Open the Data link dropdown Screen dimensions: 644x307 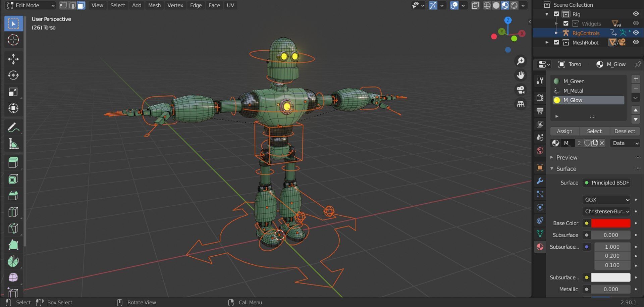pyautogui.click(x=625, y=143)
